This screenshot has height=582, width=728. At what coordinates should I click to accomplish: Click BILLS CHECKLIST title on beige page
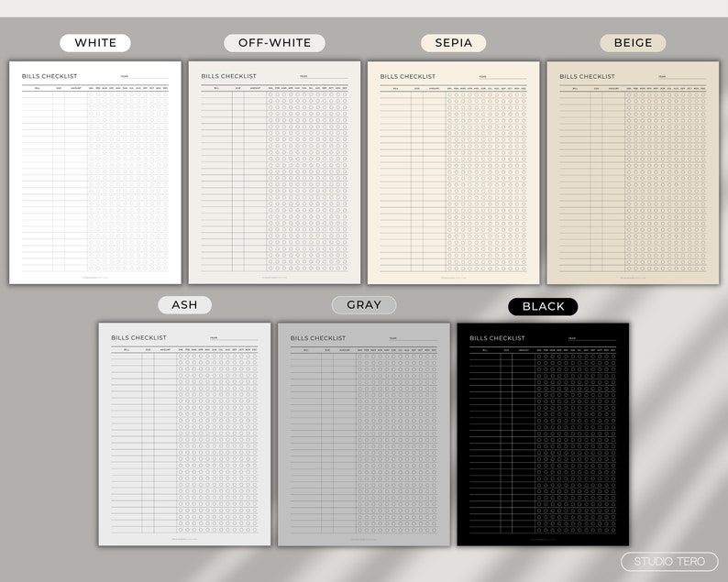tap(587, 76)
